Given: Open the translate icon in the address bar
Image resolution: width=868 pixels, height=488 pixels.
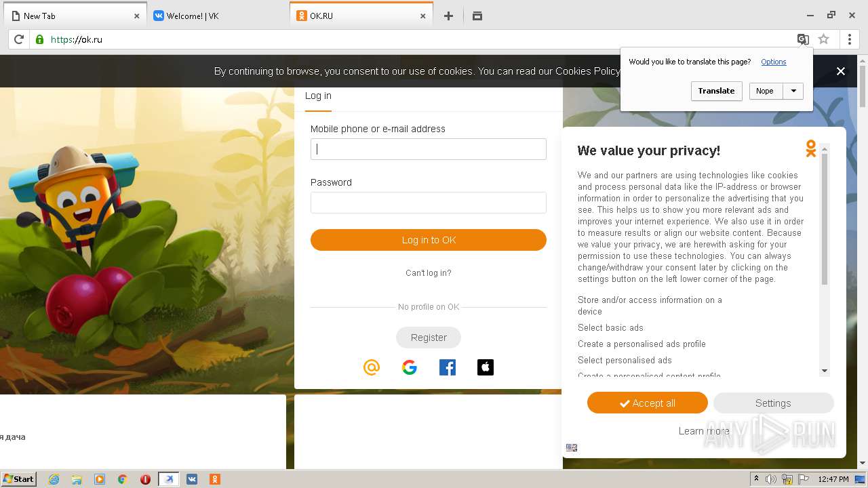Looking at the screenshot, I should pyautogui.click(x=803, y=39).
